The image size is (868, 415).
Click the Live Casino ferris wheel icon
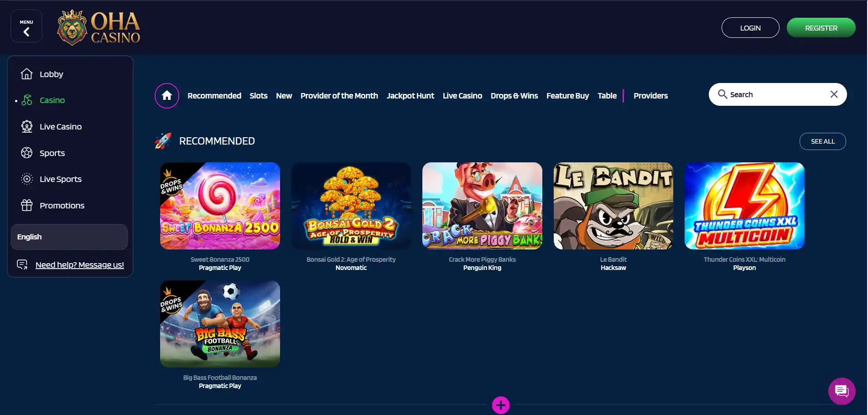(x=27, y=126)
